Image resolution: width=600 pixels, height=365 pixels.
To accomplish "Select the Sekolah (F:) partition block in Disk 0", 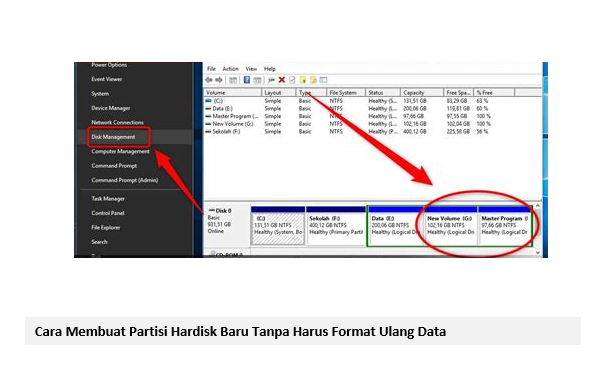I will (336, 226).
